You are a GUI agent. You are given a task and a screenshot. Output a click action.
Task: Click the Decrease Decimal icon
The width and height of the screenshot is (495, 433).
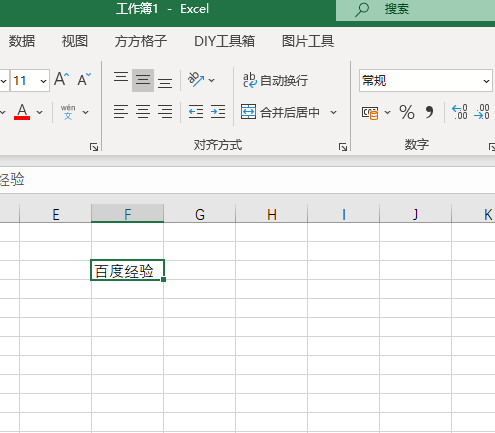pyautogui.click(x=482, y=112)
